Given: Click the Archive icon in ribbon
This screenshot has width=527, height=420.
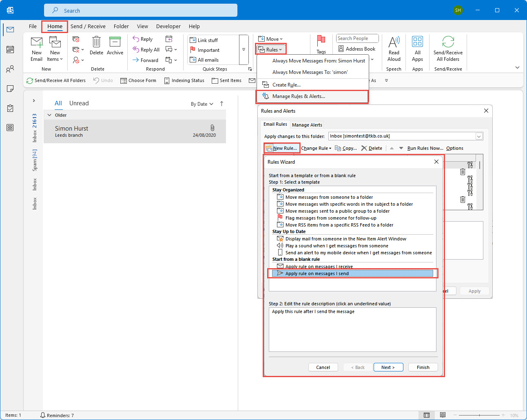Looking at the screenshot, I should tap(115, 42).
